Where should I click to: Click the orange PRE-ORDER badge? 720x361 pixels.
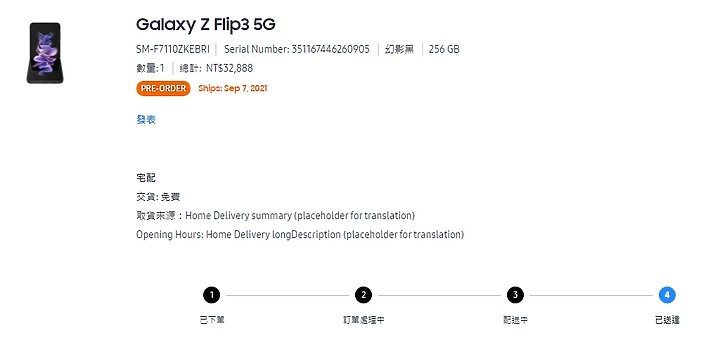(x=163, y=88)
